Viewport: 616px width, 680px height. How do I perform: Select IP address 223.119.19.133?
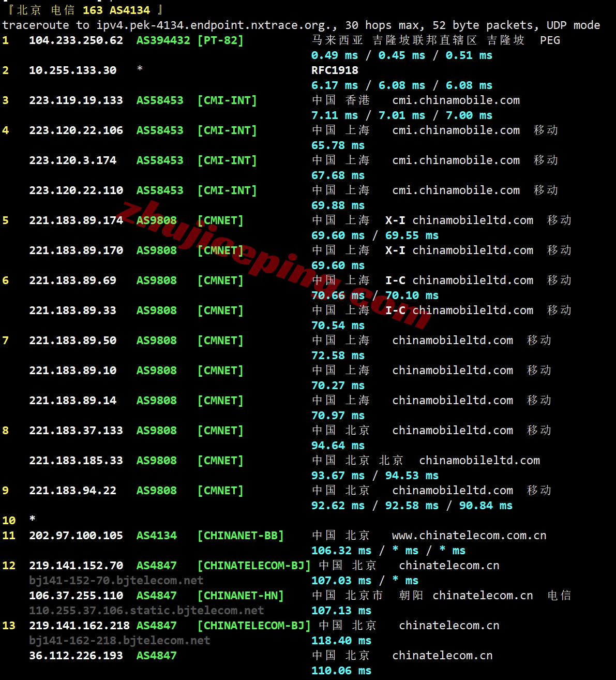click(76, 100)
